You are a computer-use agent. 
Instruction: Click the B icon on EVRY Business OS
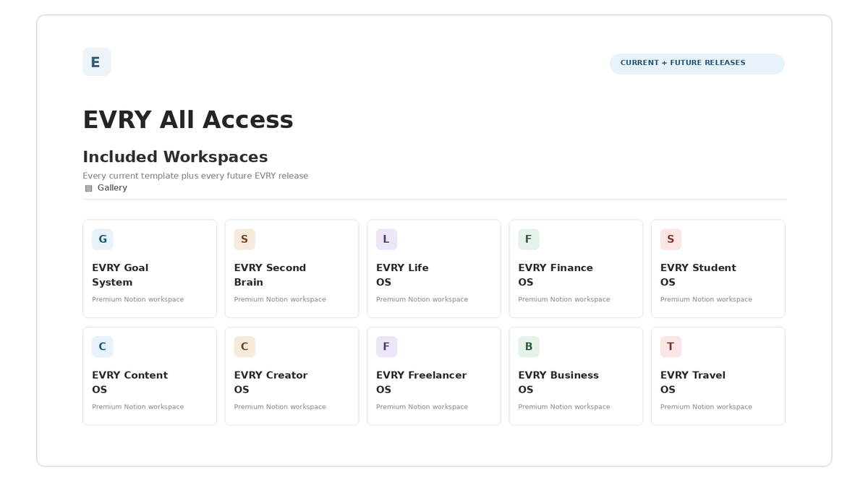(x=529, y=346)
